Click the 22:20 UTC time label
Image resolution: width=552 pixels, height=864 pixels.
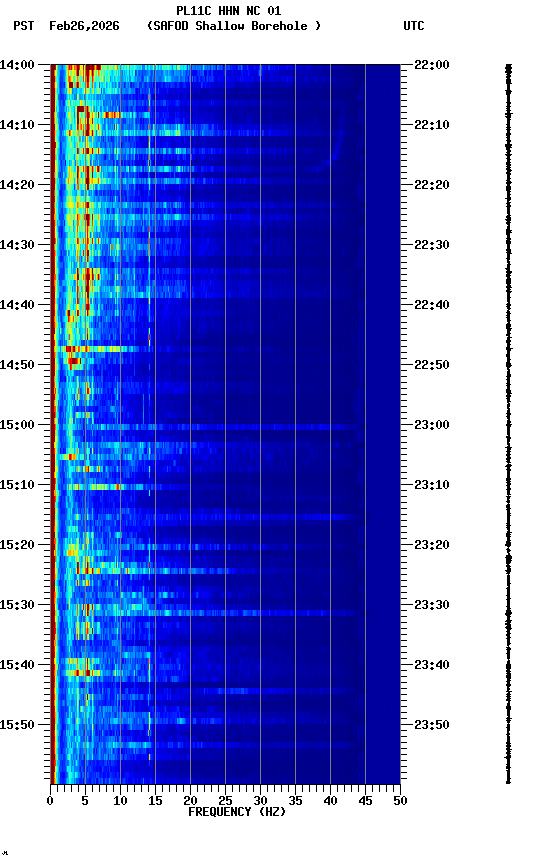coord(432,185)
